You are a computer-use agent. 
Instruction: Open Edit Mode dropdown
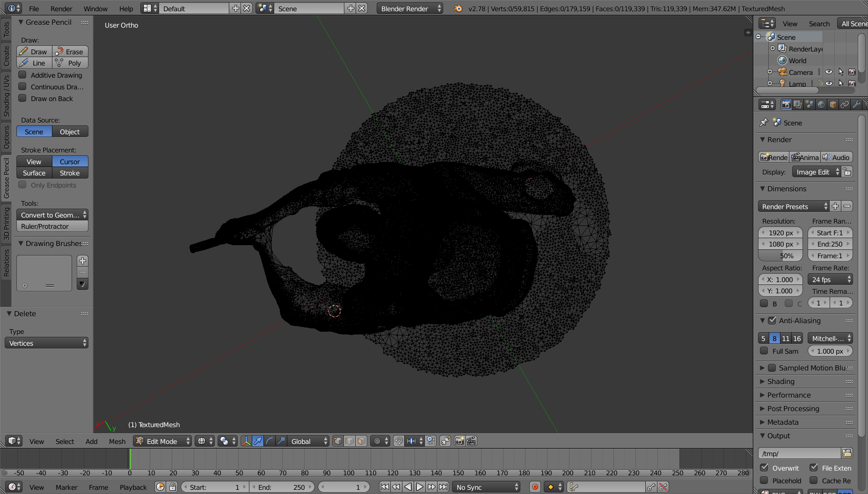(x=162, y=441)
